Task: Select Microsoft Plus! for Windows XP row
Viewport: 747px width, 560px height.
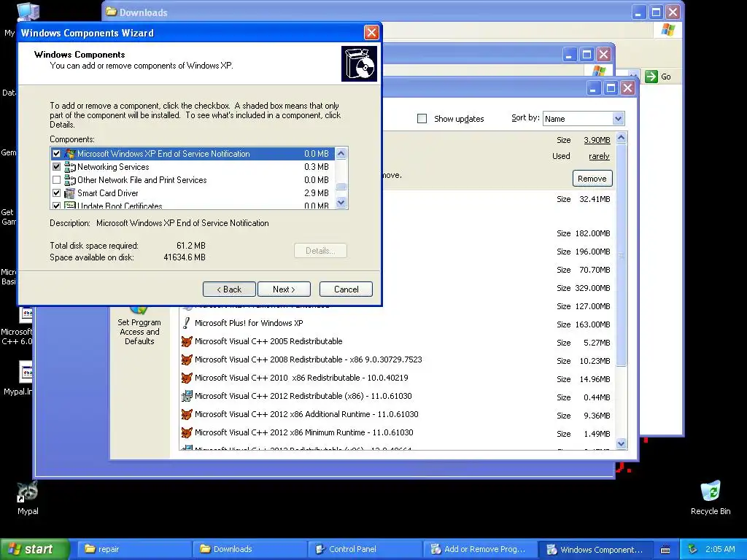Action: [398, 323]
